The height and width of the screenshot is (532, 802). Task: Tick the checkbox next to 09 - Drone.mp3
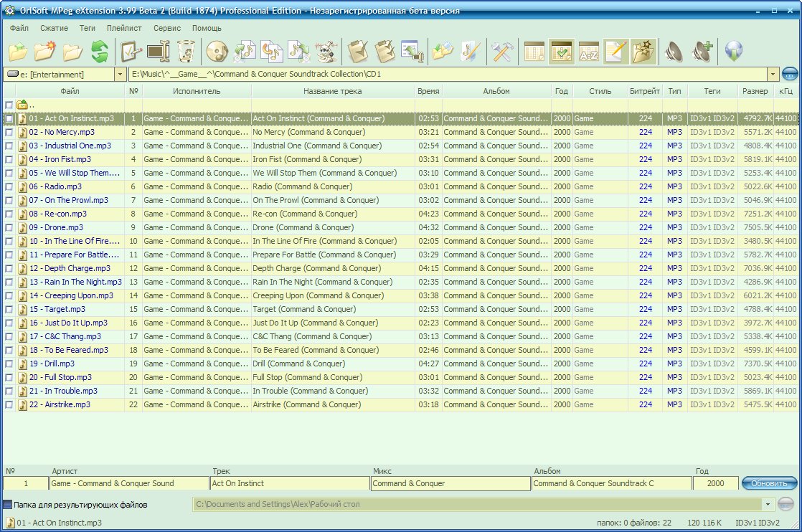point(9,228)
